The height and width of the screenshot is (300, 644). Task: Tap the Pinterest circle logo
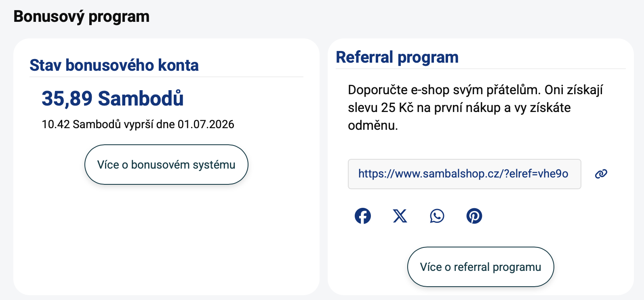point(474,216)
